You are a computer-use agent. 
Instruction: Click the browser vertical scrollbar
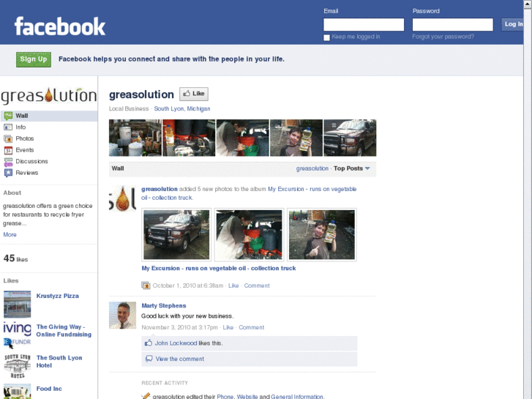528,199
